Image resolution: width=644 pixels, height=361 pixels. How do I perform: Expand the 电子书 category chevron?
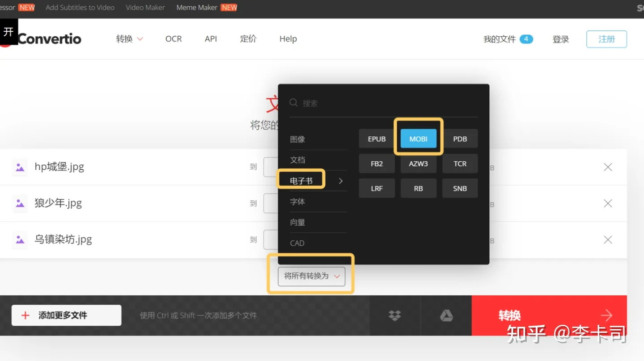[x=341, y=180]
